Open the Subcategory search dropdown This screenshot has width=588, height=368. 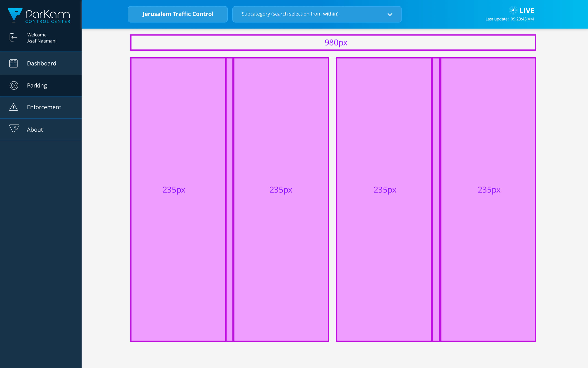pyautogui.click(x=317, y=14)
